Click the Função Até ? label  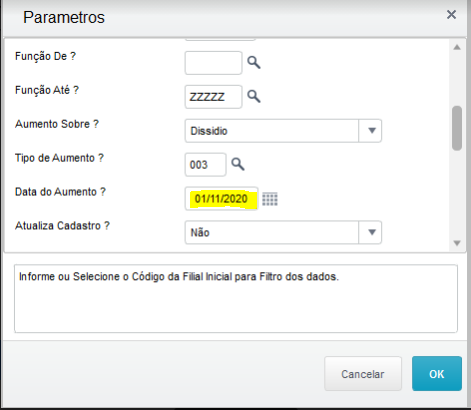47,90
